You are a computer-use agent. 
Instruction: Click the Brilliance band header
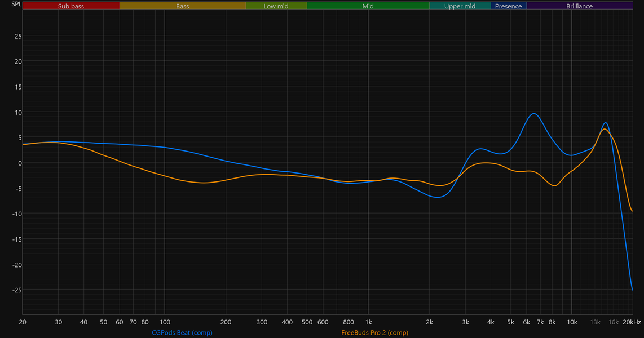[580, 6]
